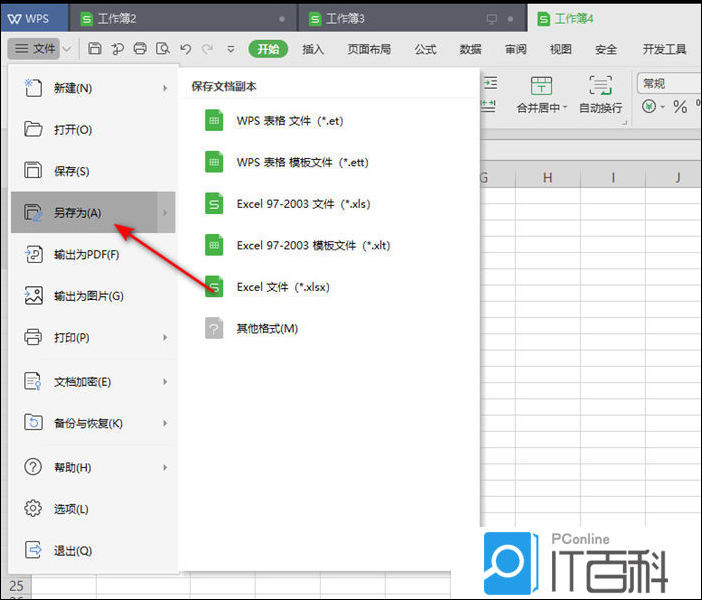Screen dimensions: 702x600
Task: Choose 新建(N) in the file menu
Action: [93, 88]
